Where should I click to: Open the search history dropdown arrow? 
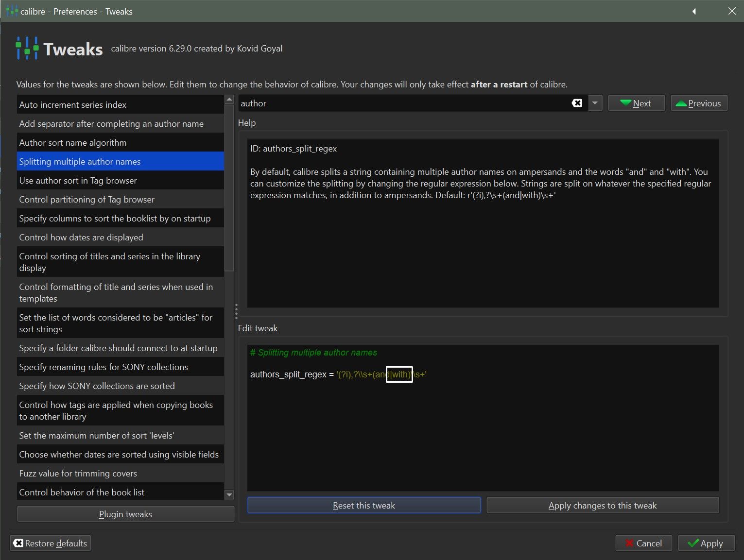coord(595,103)
